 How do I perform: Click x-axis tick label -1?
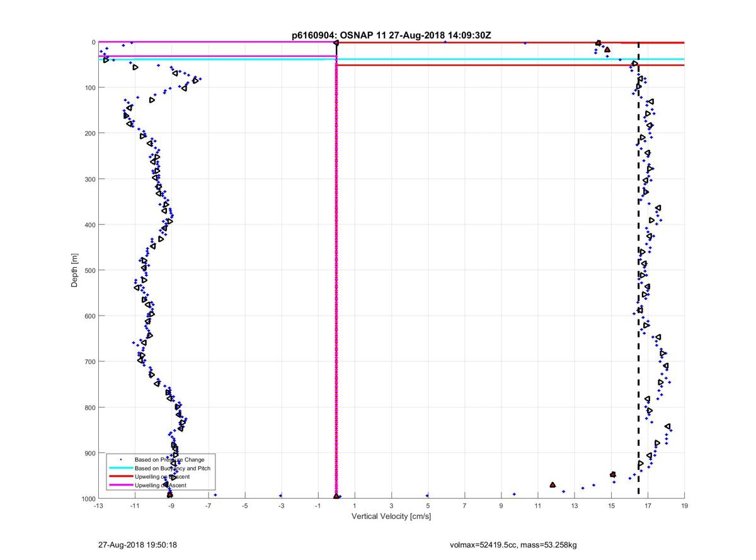coord(318,506)
